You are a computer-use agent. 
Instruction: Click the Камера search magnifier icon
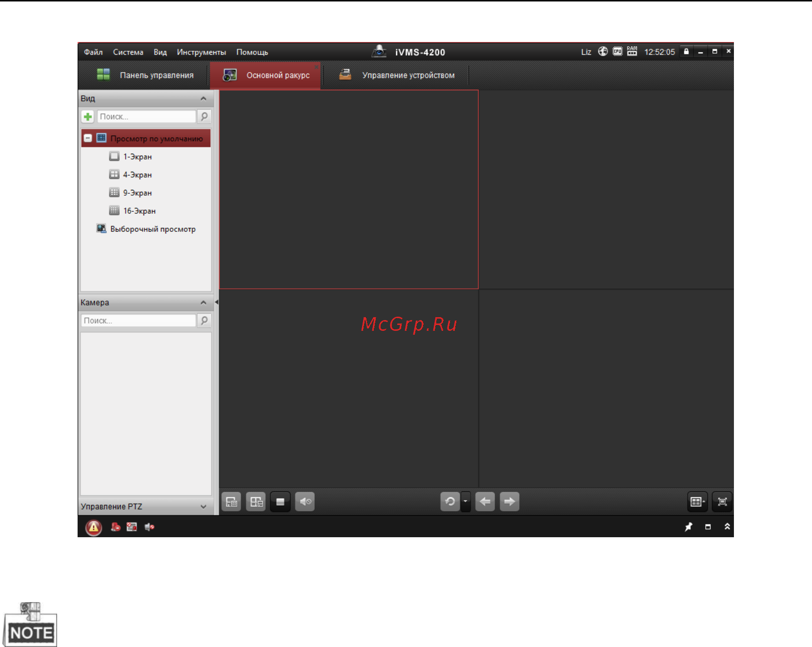(204, 321)
